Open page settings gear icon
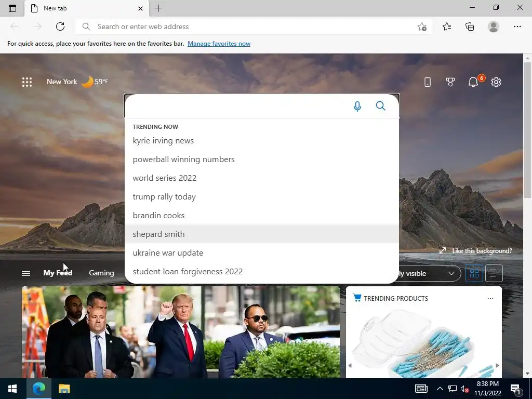 (496, 82)
